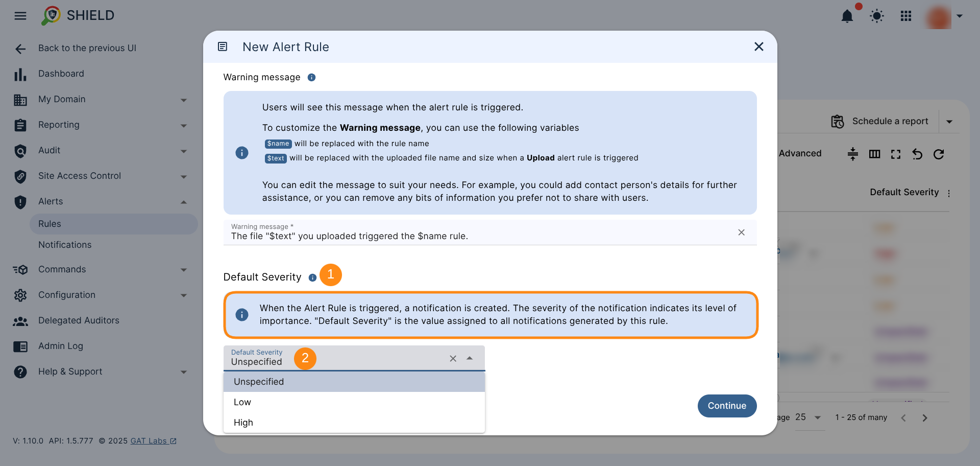Open Dashboard in the sidebar

(61, 74)
